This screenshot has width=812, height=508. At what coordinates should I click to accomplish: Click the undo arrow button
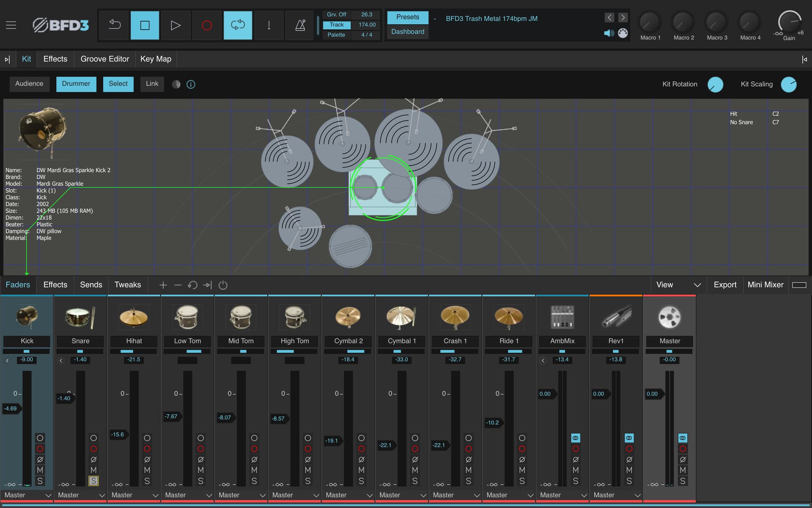(114, 25)
